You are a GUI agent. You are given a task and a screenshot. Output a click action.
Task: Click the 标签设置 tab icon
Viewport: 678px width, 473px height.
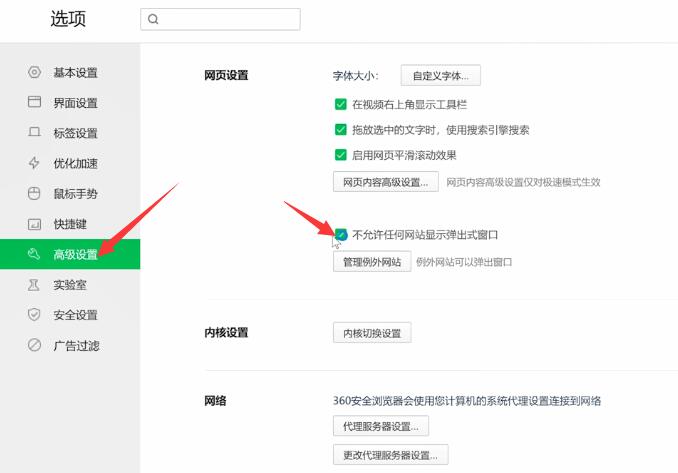[34, 132]
